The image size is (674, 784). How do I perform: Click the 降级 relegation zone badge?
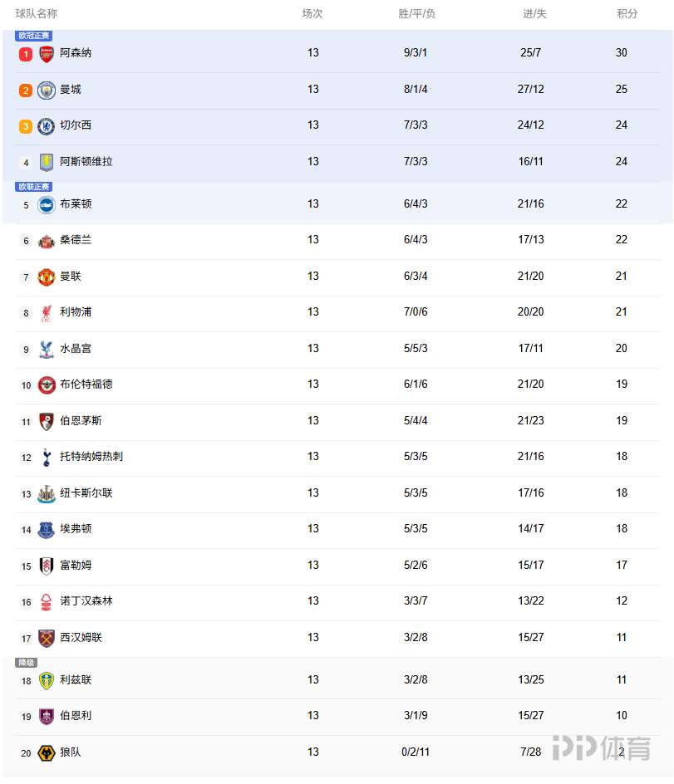[x=27, y=663]
